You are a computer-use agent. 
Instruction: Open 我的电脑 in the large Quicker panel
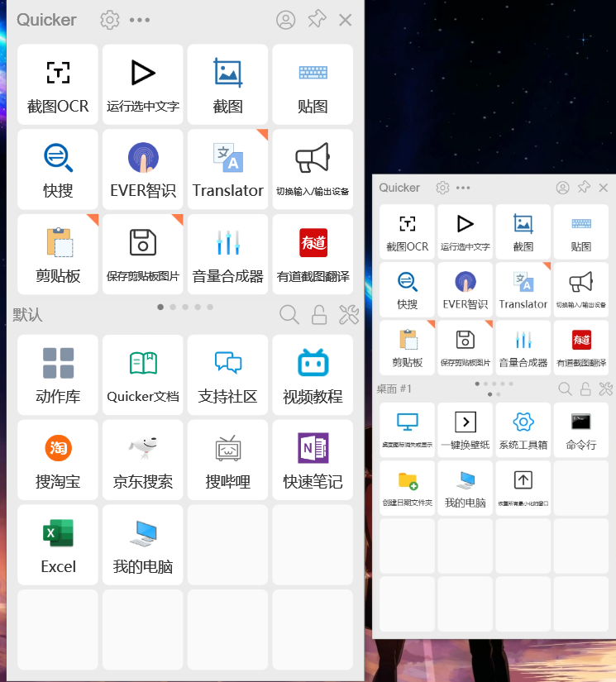(143, 545)
